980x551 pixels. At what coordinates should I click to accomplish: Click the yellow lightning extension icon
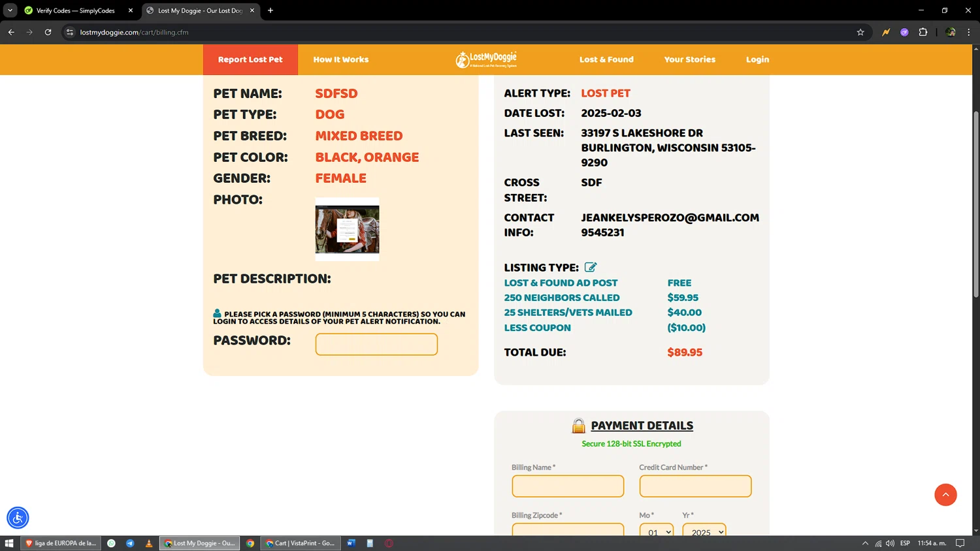coord(886,32)
